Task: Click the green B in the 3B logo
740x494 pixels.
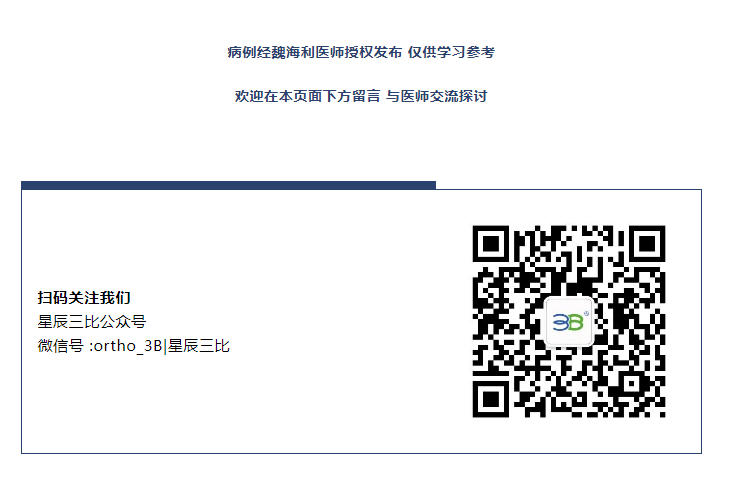Action: pyautogui.click(x=576, y=323)
